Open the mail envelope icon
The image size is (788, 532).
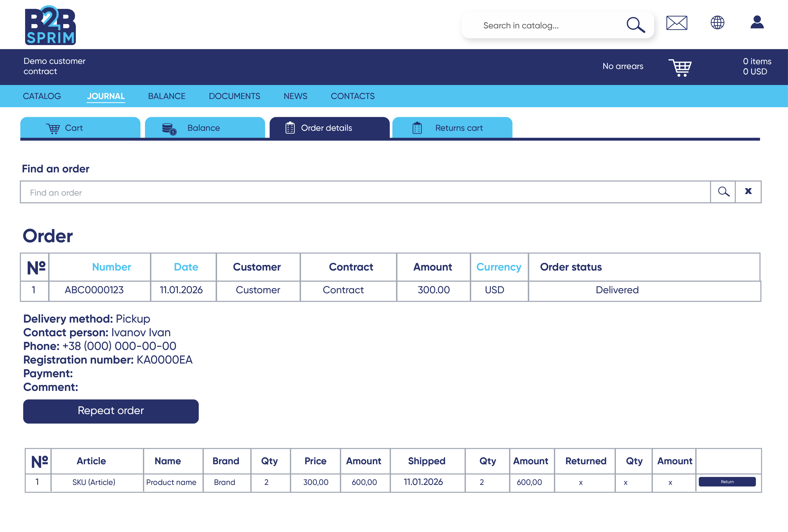pos(676,23)
